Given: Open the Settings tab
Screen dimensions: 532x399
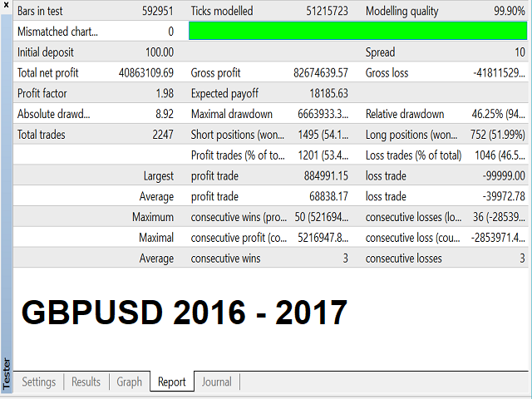Looking at the screenshot, I should pyautogui.click(x=39, y=382).
